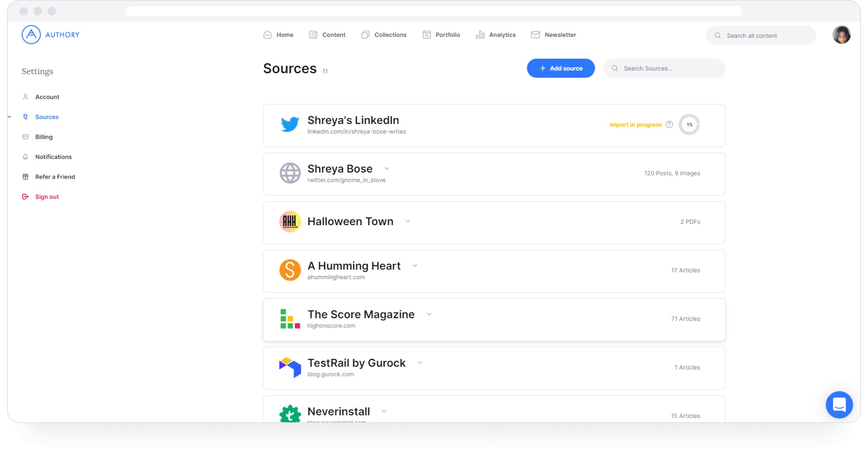
Task: Click the Sign out exit icon
Action: pos(25,197)
